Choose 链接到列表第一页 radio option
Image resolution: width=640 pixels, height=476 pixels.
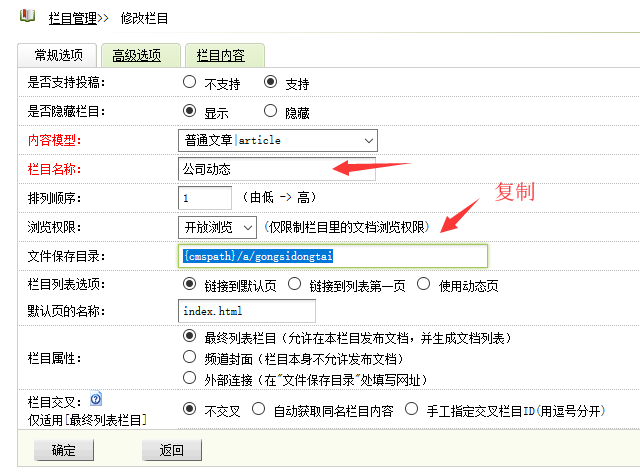295,284
